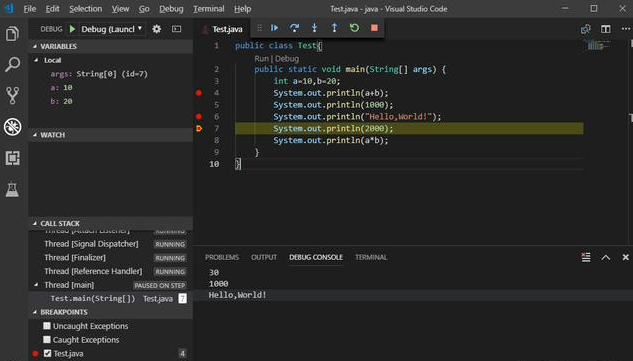Image resolution: width=633 pixels, height=361 pixels.
Task: Open the Test flask view
Action: click(x=13, y=189)
